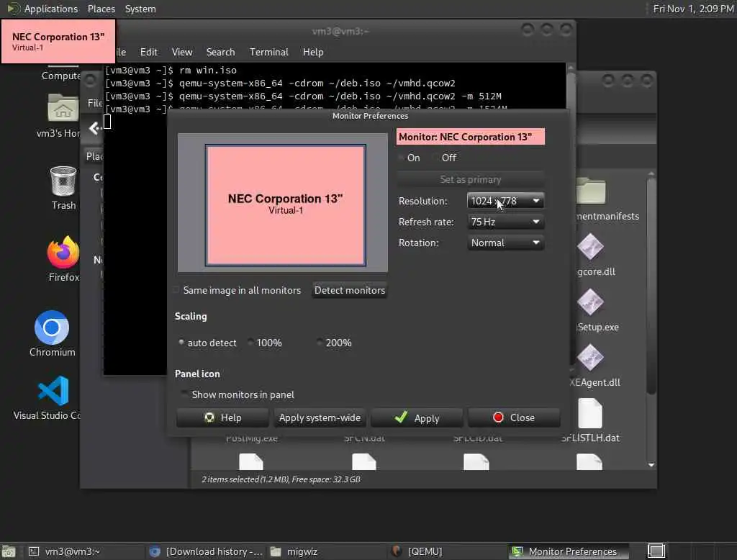Switch to the Download history taskbar entry
The height and width of the screenshot is (560, 737).
point(206,551)
